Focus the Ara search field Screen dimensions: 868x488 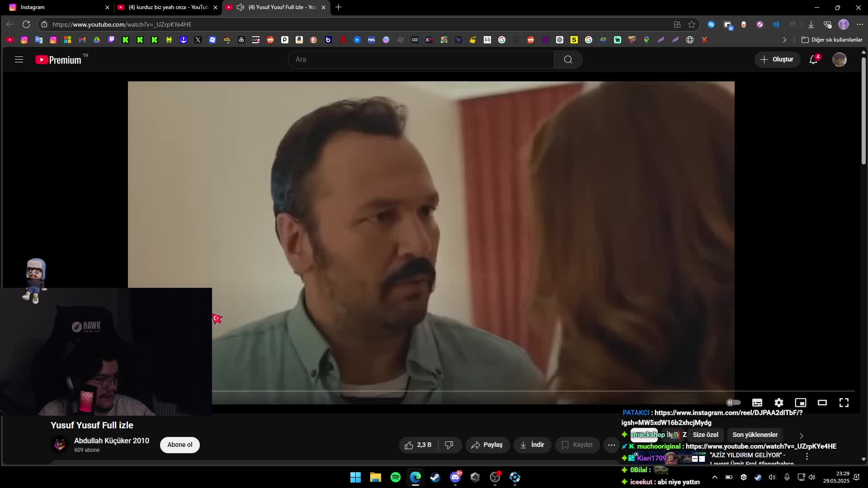pos(421,60)
